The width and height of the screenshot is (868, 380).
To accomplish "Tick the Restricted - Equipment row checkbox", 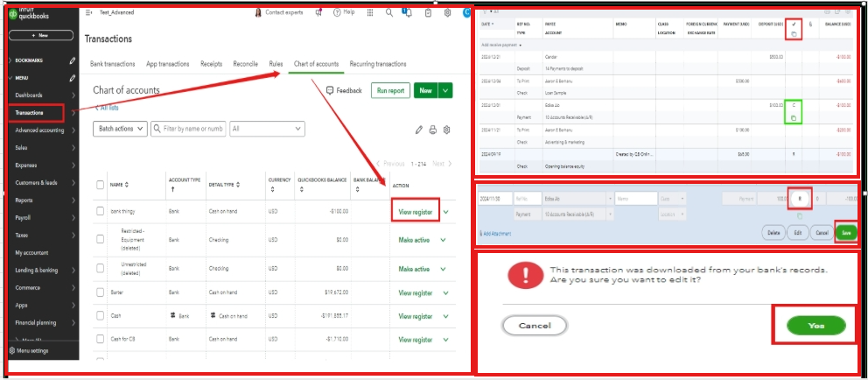I will 101,240.
